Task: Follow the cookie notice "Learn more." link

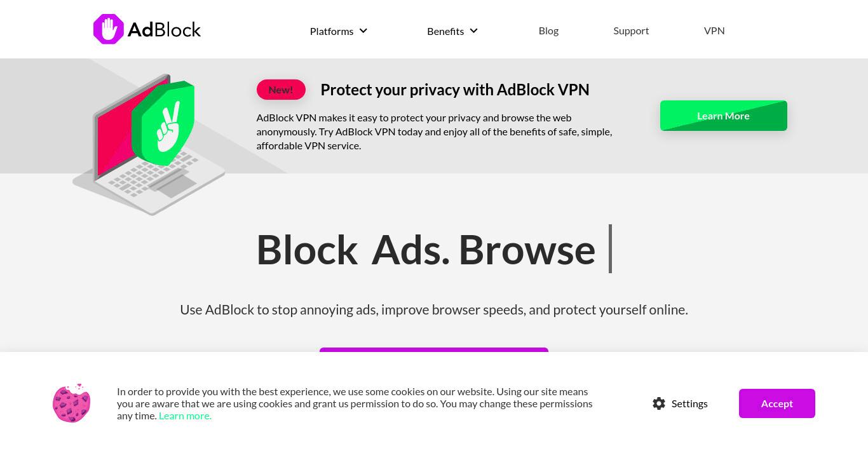Action: tap(185, 416)
